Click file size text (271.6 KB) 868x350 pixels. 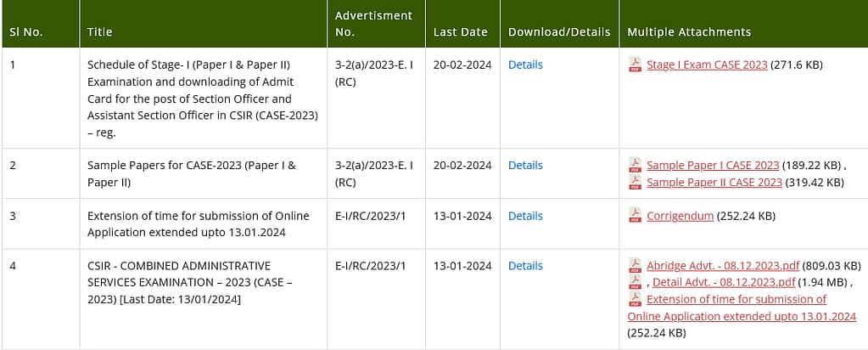(797, 65)
